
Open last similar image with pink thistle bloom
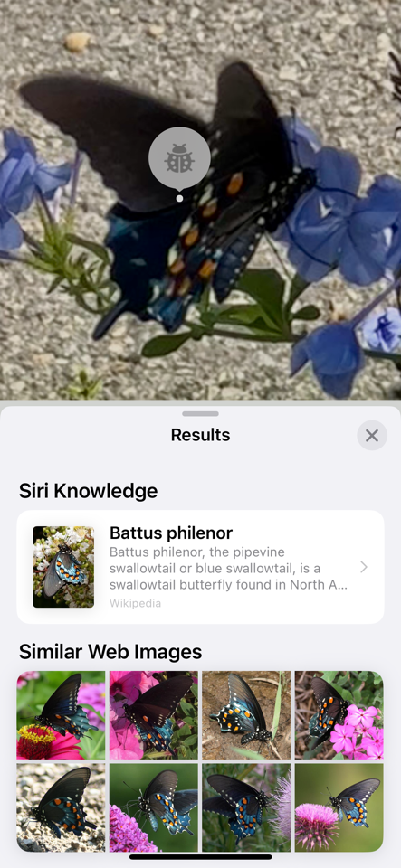[339, 807]
